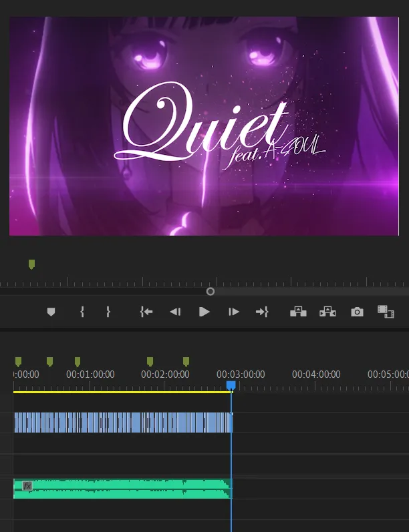Step back one frame
Screen dimensions: 409x532
[175, 312]
